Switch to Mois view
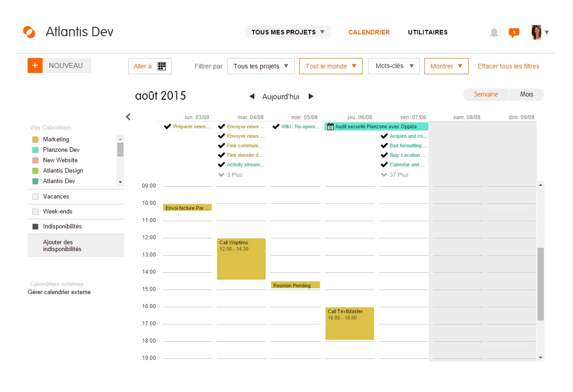The width and height of the screenshot is (573, 392). tap(526, 94)
